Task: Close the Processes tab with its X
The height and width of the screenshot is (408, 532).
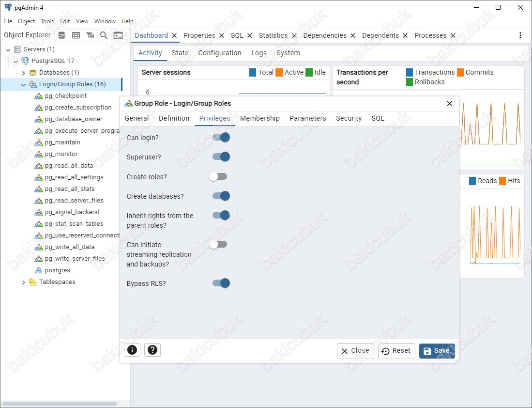Action: tap(453, 36)
